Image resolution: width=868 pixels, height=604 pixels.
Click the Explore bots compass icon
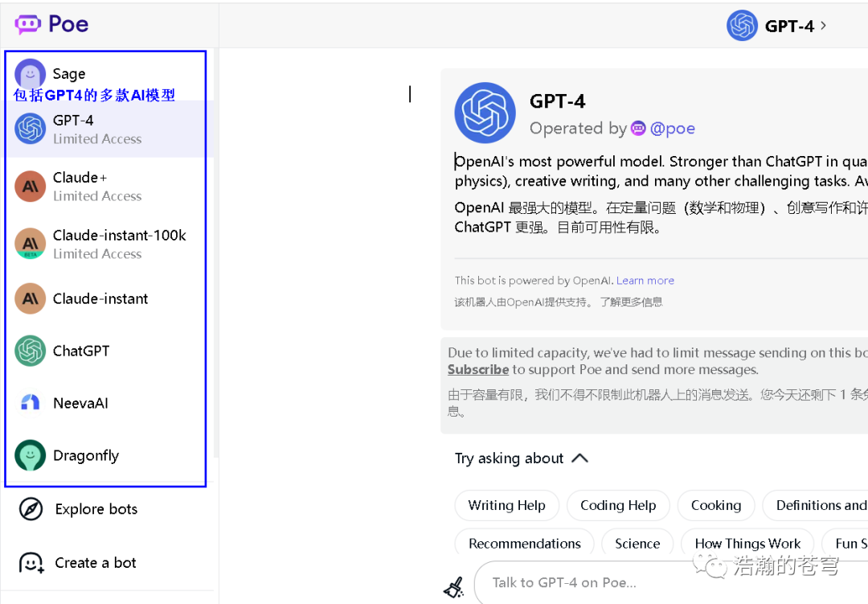coord(31,509)
